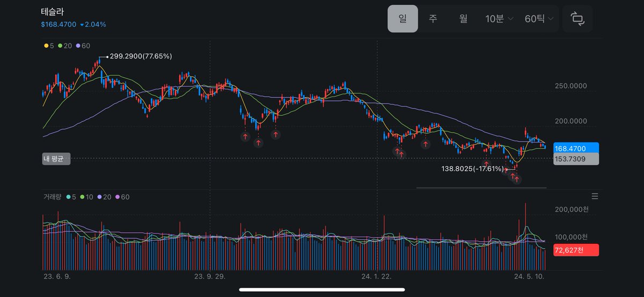Viewport: 644px width, 297px height.
Task: Tap the 테슬라 stock title
Action: pos(54,11)
